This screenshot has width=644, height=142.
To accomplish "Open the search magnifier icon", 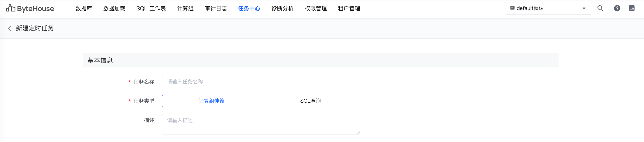I will click(600, 8).
